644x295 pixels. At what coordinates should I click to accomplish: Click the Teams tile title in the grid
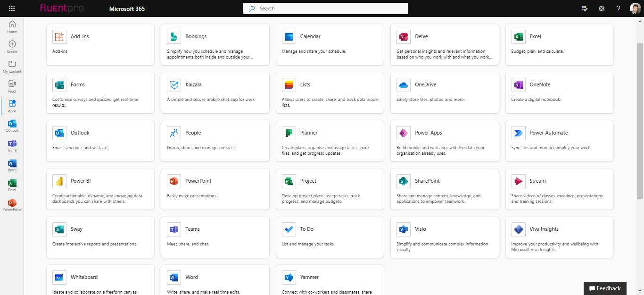click(x=192, y=229)
